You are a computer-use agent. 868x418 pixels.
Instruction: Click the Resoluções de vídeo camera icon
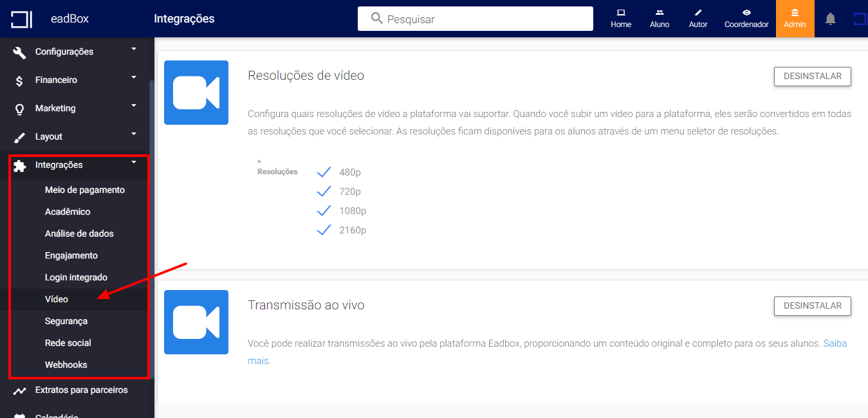pos(196,93)
